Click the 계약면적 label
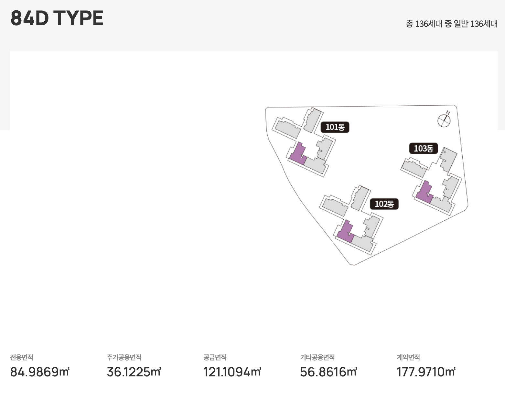The image size is (505, 420). tap(408, 357)
